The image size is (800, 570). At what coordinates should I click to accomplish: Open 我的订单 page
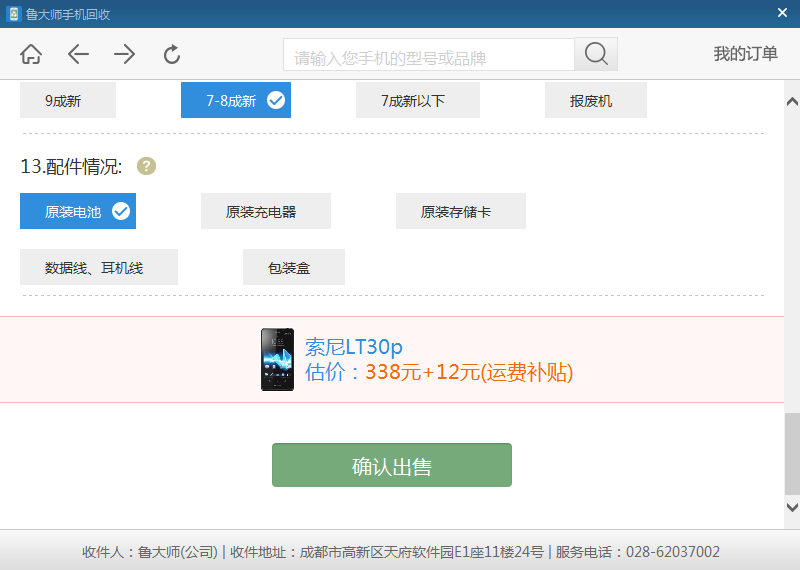coord(745,54)
